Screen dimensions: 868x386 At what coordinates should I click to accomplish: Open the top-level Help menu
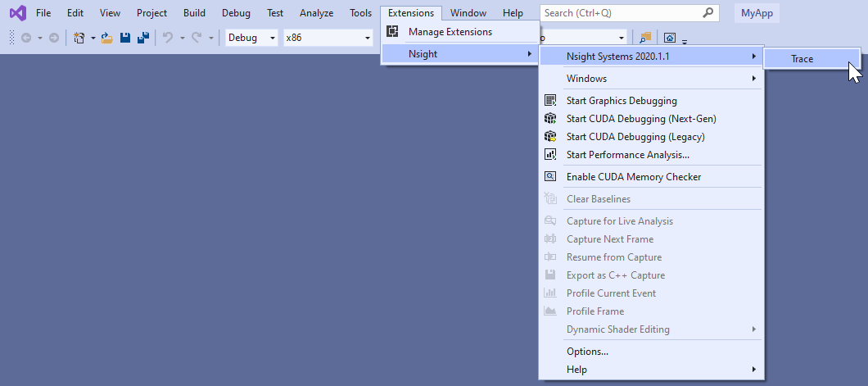tap(513, 13)
